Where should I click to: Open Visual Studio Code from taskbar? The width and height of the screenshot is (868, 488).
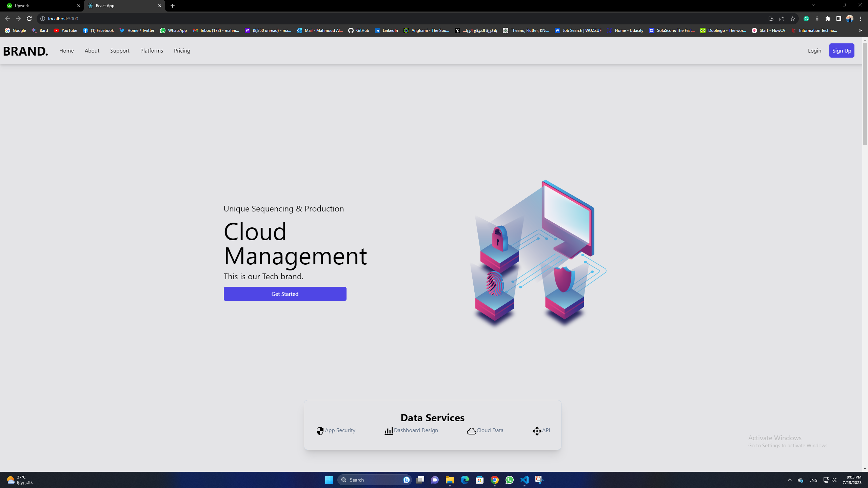click(524, 480)
